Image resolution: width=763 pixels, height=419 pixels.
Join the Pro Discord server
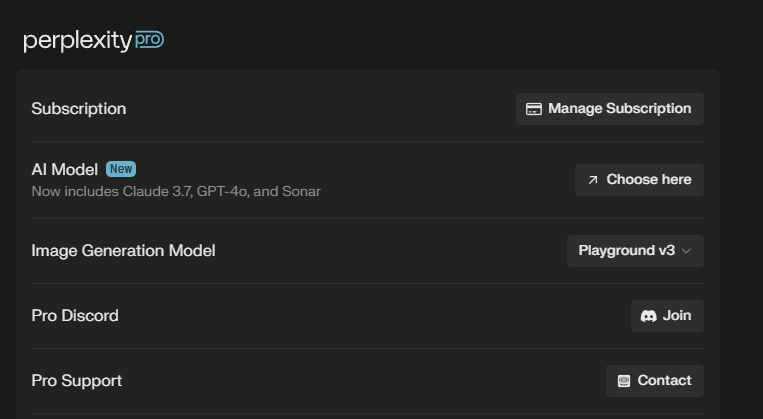[x=667, y=316]
